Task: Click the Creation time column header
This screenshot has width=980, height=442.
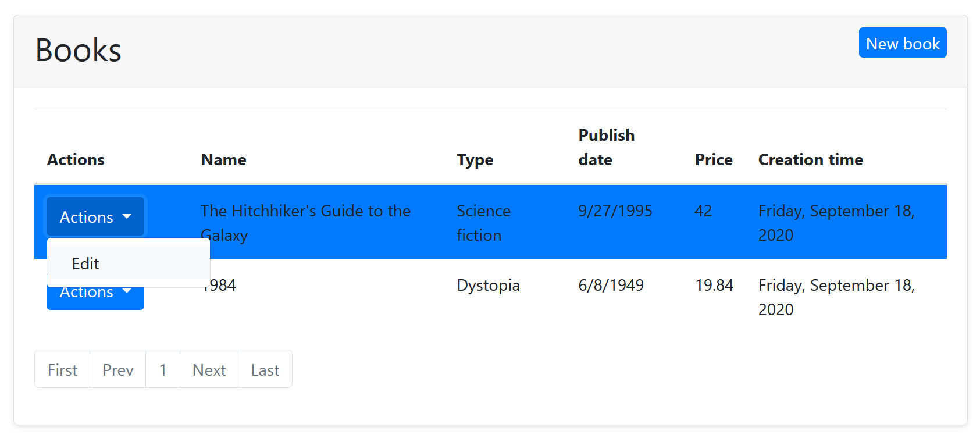Action: point(810,159)
